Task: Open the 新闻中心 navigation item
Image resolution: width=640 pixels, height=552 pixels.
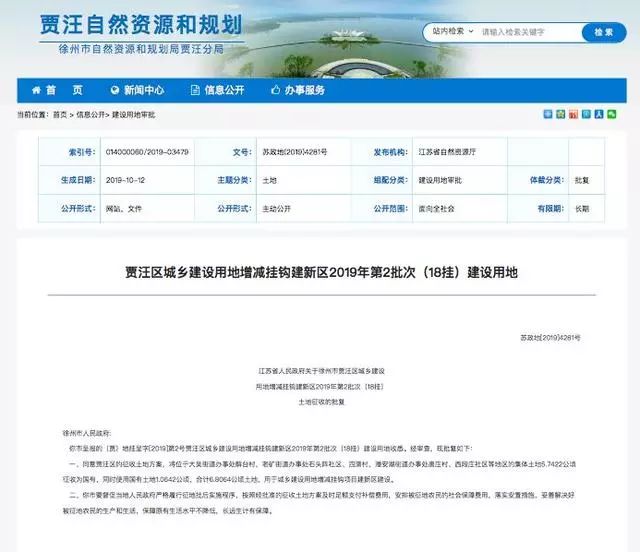Action: tap(138, 90)
